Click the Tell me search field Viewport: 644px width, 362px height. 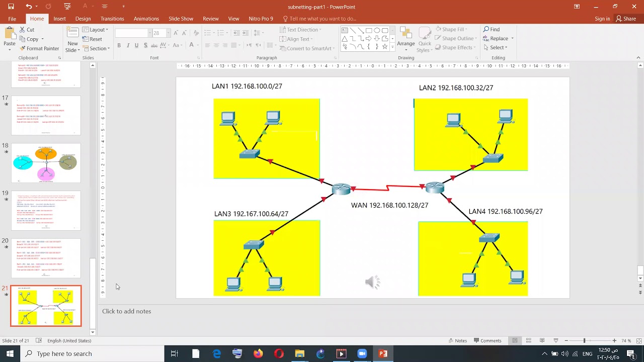[x=319, y=19]
